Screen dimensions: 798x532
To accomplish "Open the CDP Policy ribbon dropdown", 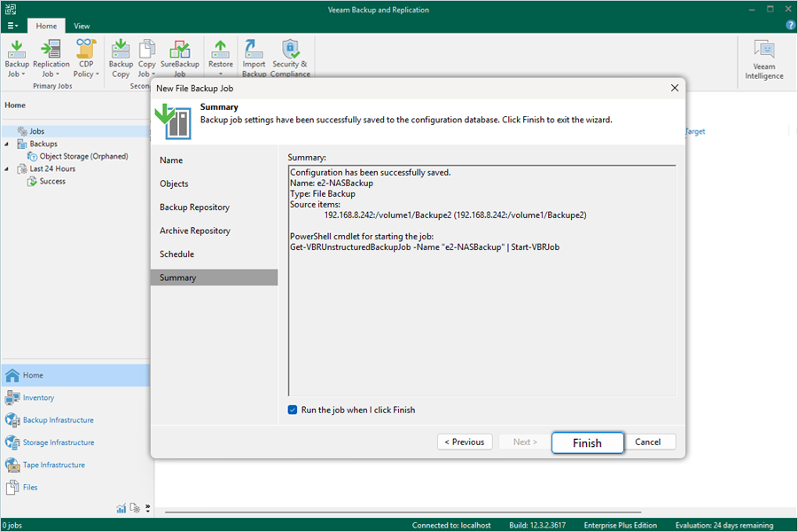I will point(86,59).
